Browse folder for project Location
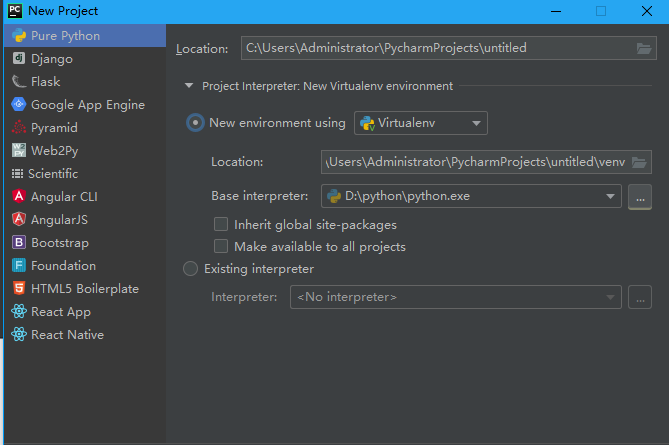This screenshot has width=669, height=445. 644,48
